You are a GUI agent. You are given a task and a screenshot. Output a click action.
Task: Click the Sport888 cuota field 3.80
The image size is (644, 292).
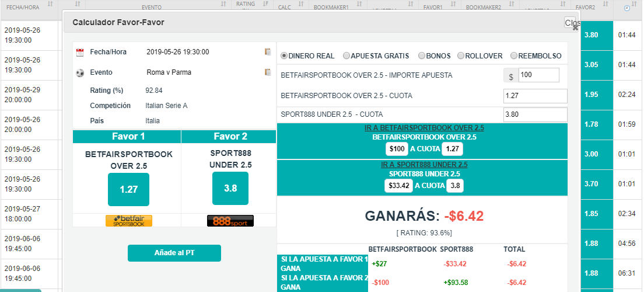pos(535,114)
